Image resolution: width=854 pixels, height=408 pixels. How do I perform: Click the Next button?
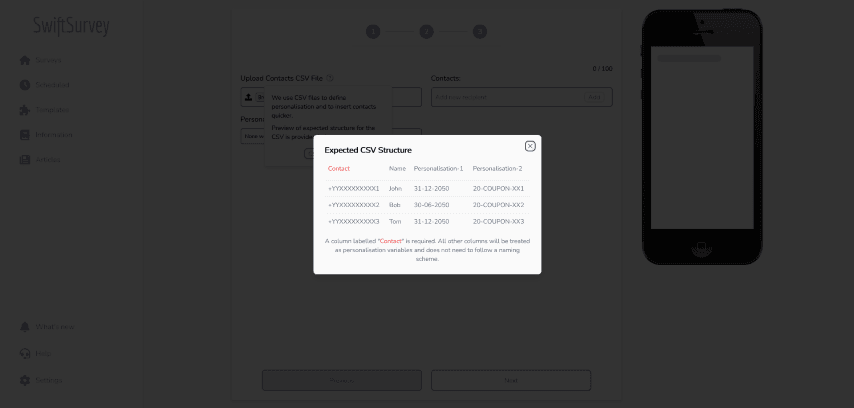510,380
